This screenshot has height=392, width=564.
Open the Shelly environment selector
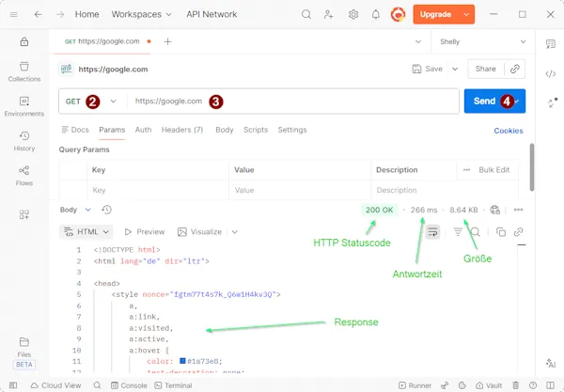coord(481,41)
